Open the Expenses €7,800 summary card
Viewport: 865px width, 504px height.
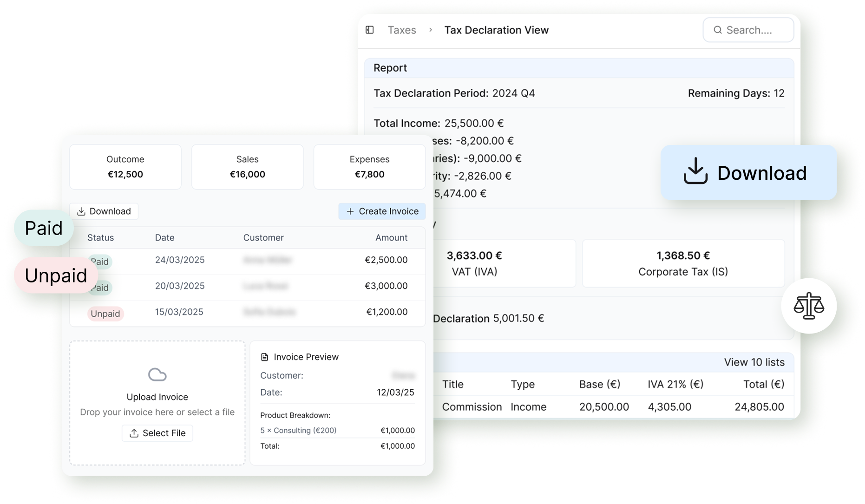pos(369,167)
